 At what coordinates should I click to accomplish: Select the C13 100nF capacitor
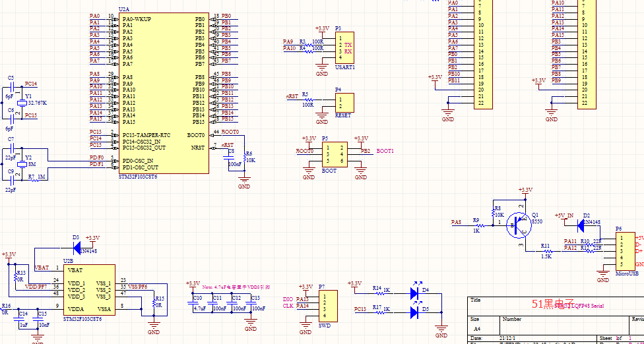click(251, 302)
